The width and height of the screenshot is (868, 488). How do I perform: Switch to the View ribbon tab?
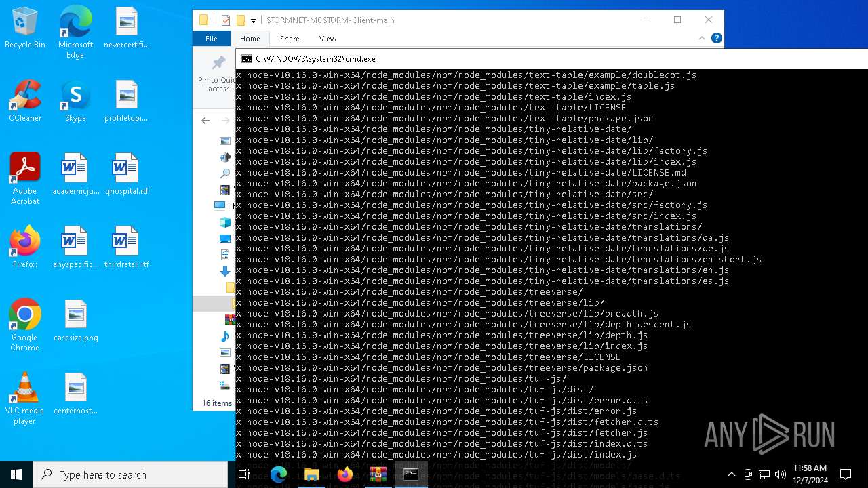[x=328, y=39]
